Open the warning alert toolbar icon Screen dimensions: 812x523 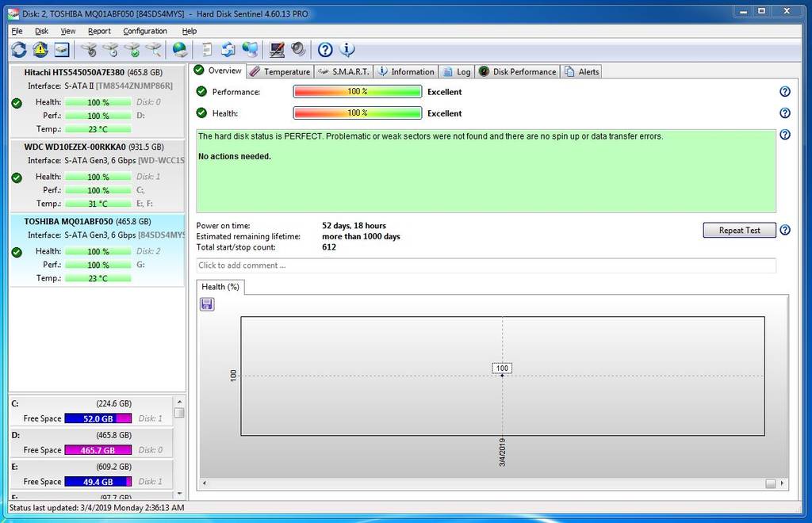point(40,50)
